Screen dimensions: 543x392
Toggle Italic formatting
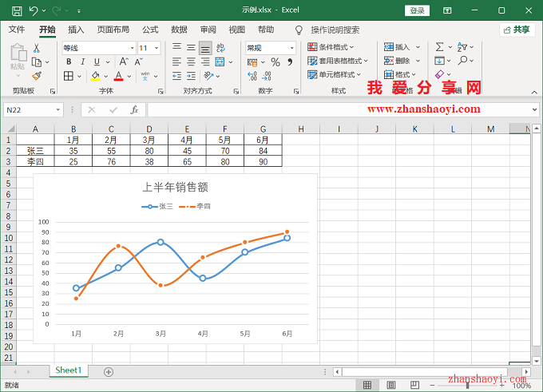[83, 61]
